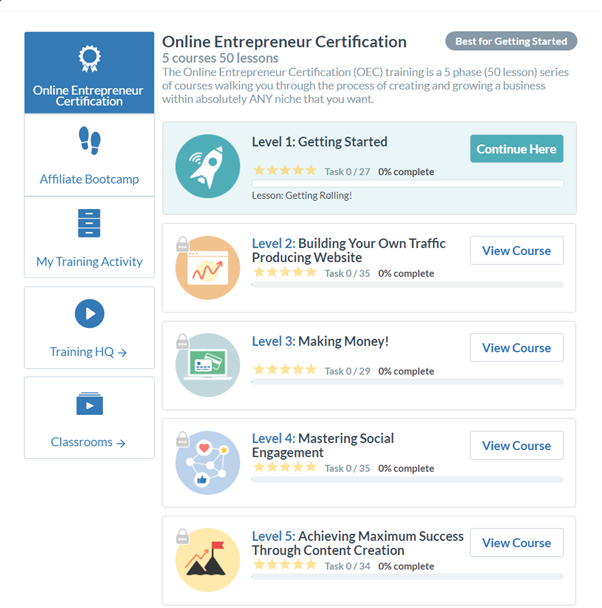Click the lock icon on Level 5

point(183,536)
